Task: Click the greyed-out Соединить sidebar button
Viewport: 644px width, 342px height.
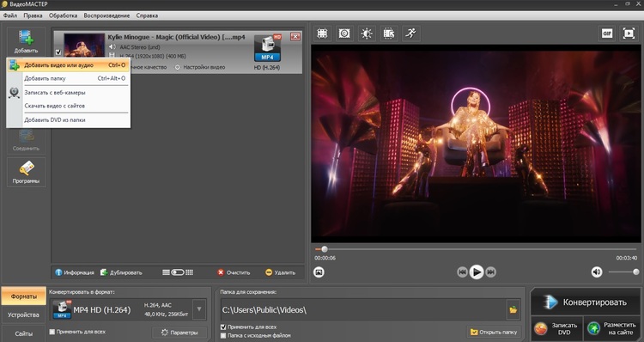Action: 26,141
